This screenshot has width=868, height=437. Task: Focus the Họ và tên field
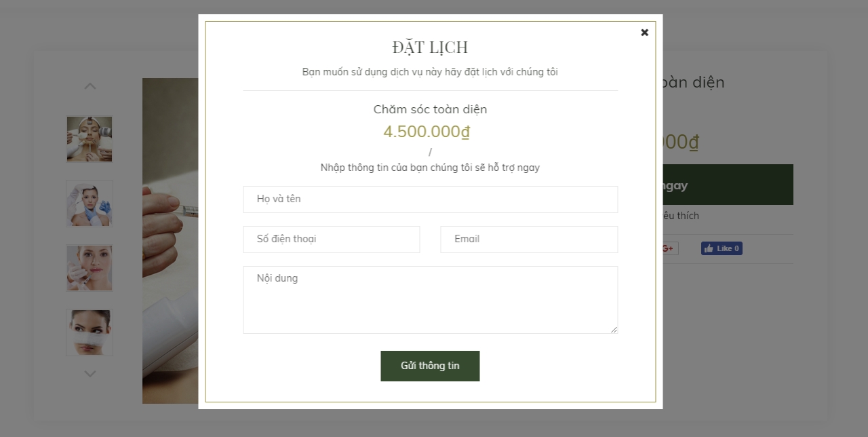click(x=431, y=199)
